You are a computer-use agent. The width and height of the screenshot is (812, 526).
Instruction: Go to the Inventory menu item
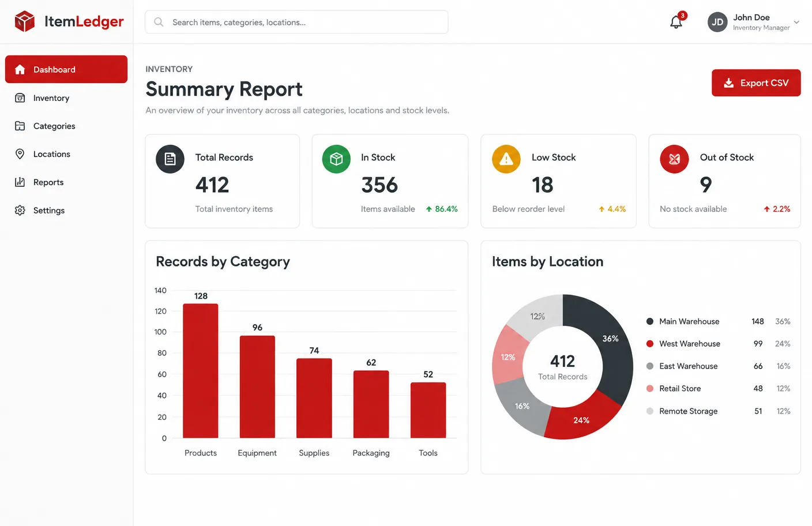click(x=66, y=98)
